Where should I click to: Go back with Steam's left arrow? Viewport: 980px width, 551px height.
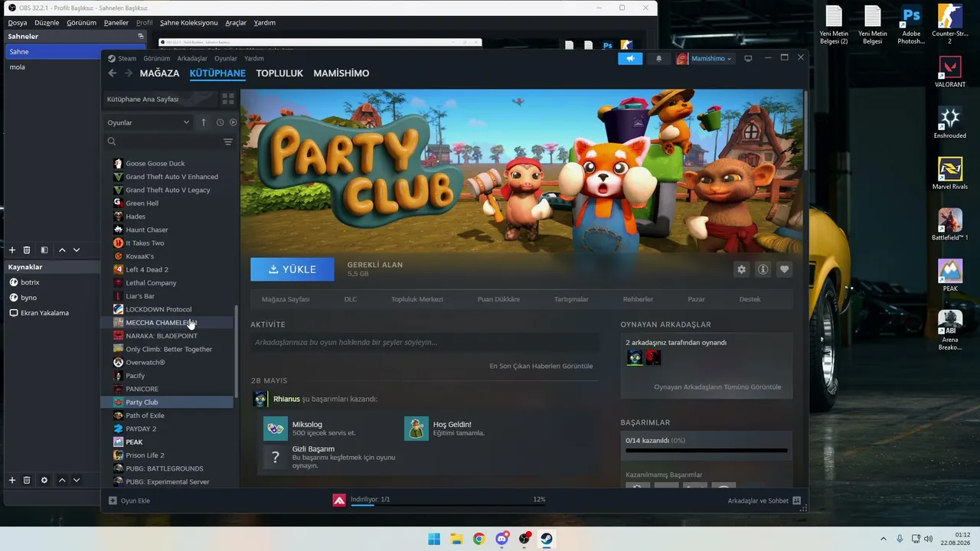tap(113, 73)
